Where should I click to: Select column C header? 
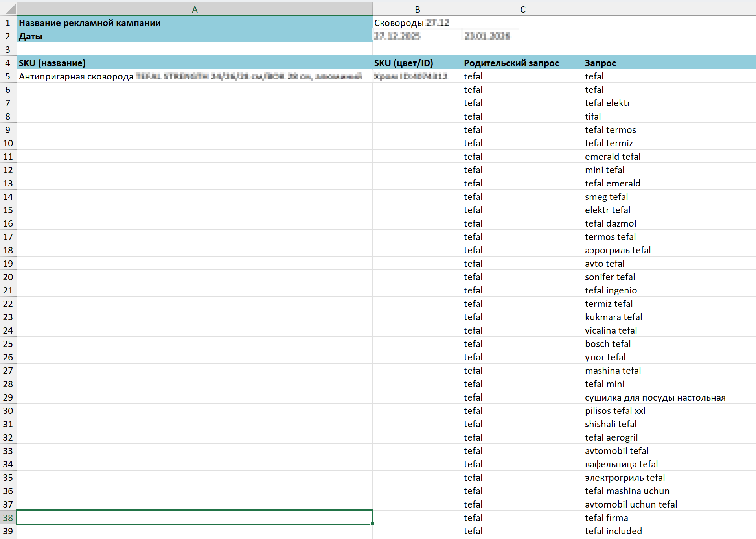pos(522,9)
